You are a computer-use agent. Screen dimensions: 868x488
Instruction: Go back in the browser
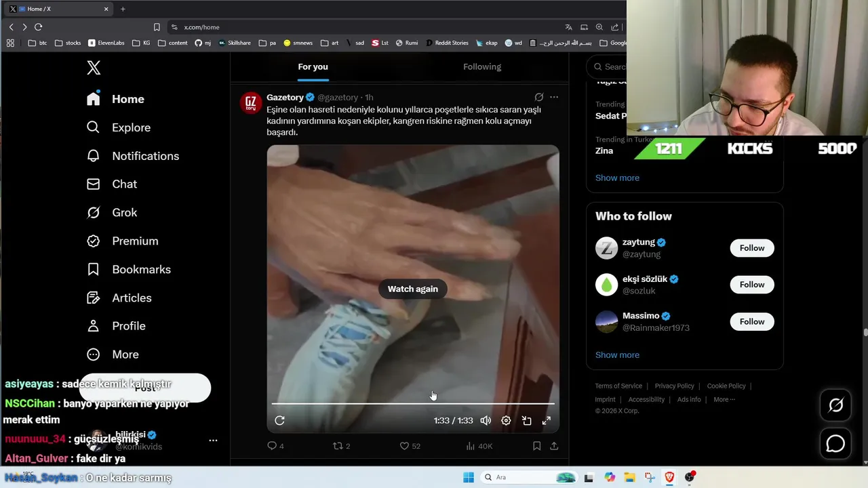point(11,27)
